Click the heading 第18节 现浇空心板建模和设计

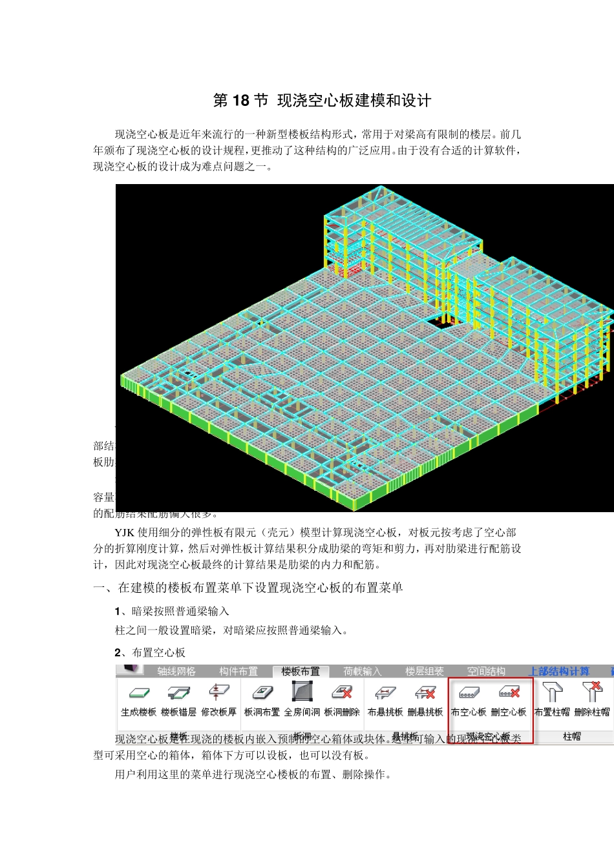pos(322,100)
